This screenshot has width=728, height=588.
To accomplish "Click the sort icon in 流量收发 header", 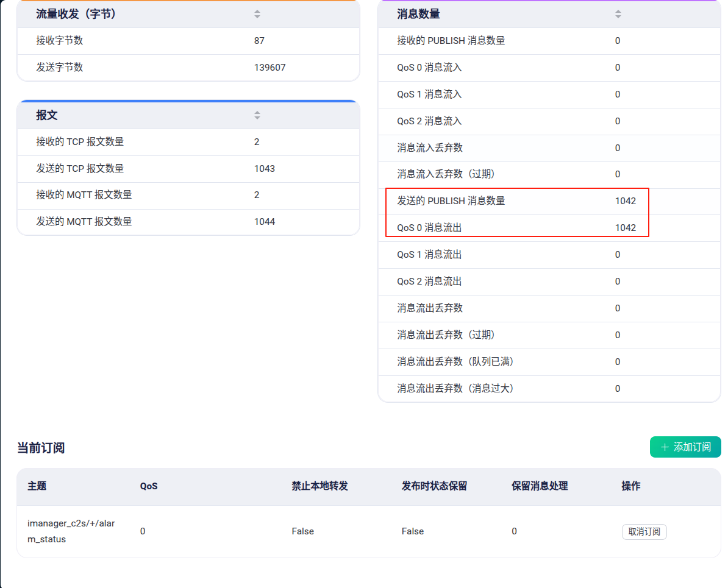I will [x=257, y=14].
